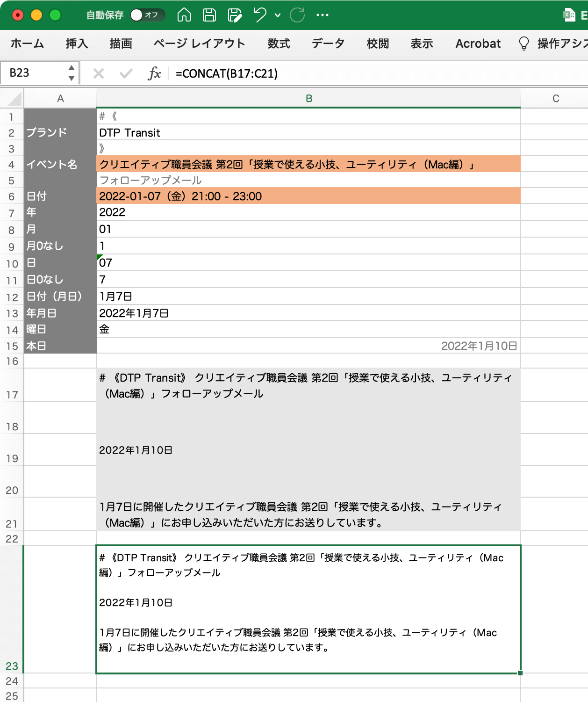Click cell with value 07 in row 10

[308, 262]
